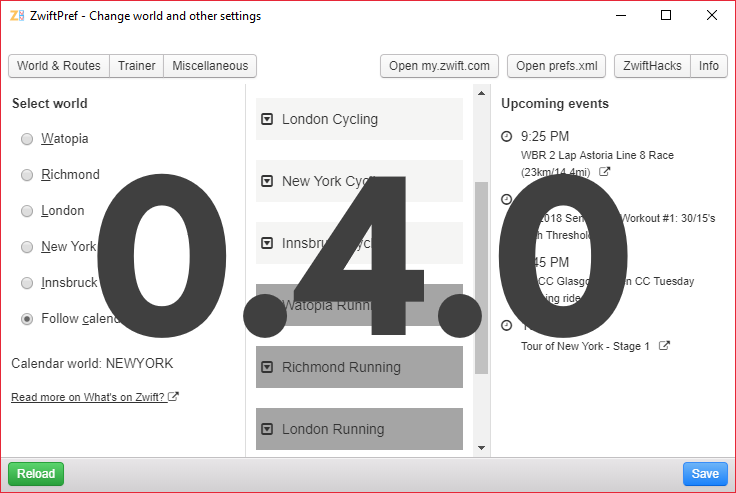Click the Select world heading

click(50, 103)
